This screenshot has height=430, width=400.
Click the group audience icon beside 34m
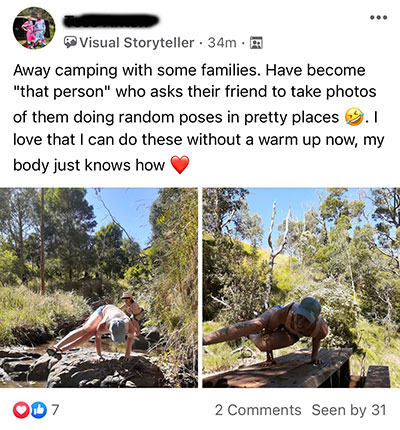point(256,43)
